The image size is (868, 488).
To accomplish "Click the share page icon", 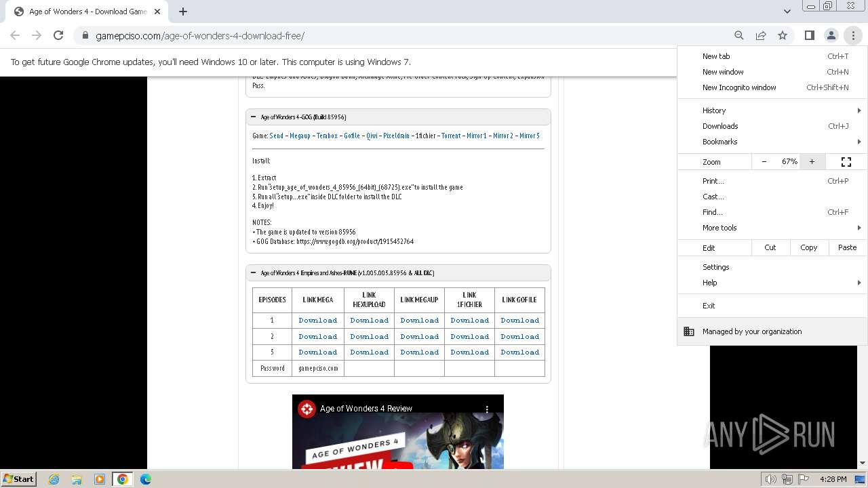I will 761,35.
